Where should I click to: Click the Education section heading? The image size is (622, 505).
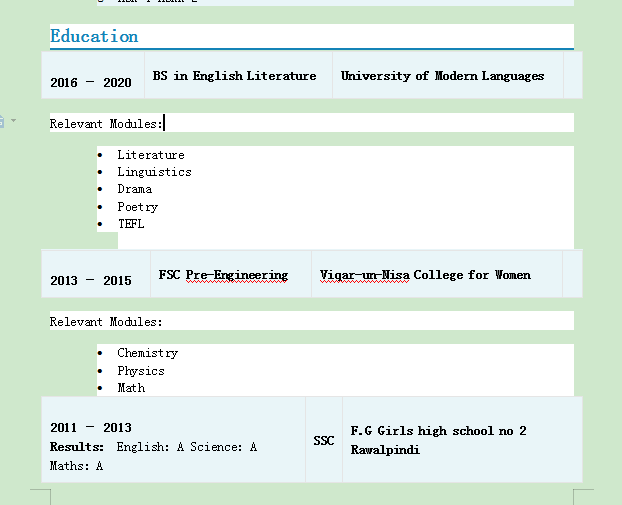pos(94,36)
